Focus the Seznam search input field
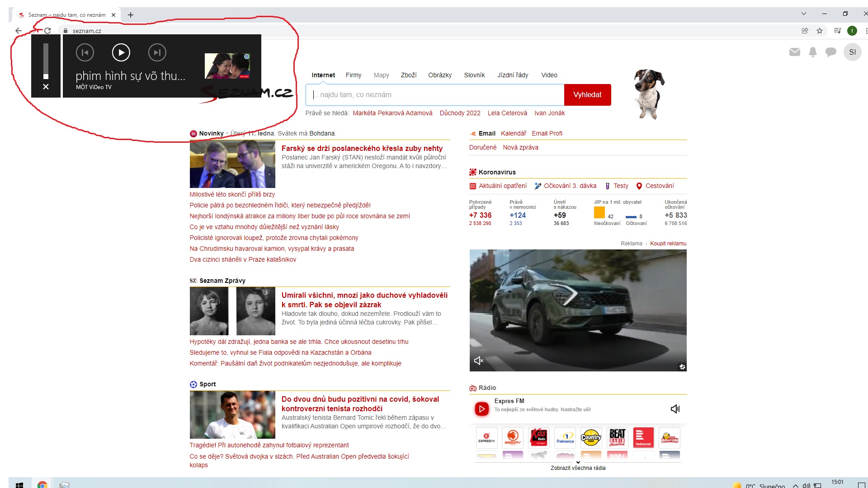The width and height of the screenshot is (868, 488). tap(434, 95)
